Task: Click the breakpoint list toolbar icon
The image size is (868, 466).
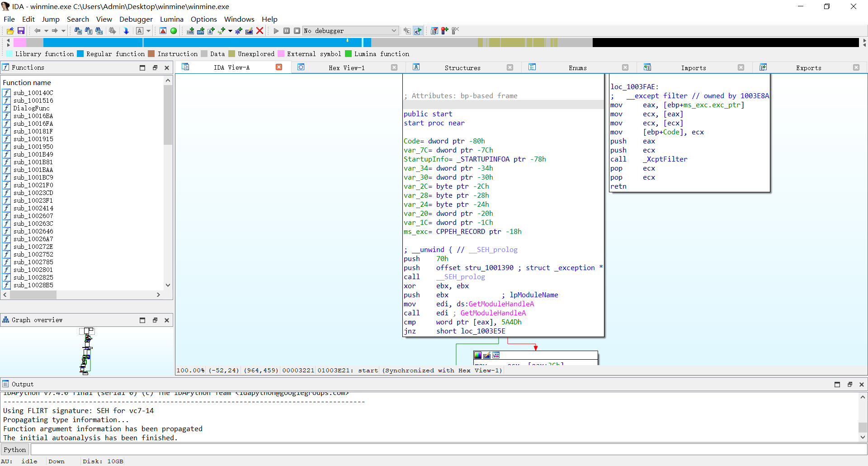Action: [x=434, y=31]
